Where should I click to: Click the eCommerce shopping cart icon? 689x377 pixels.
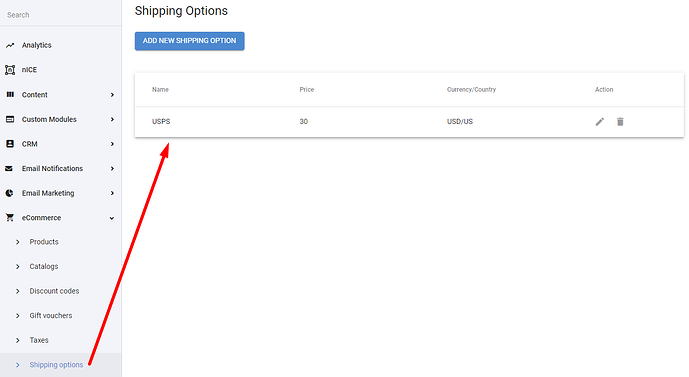pyautogui.click(x=10, y=218)
